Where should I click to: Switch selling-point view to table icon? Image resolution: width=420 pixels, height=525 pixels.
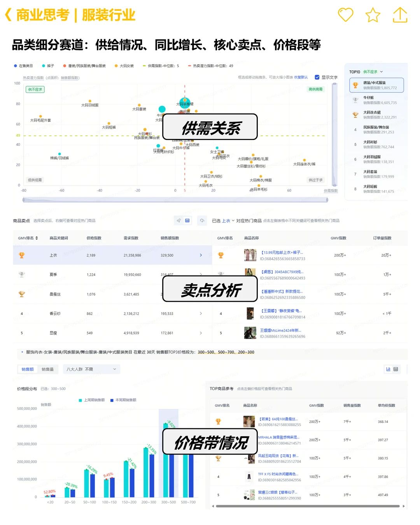click(x=187, y=220)
